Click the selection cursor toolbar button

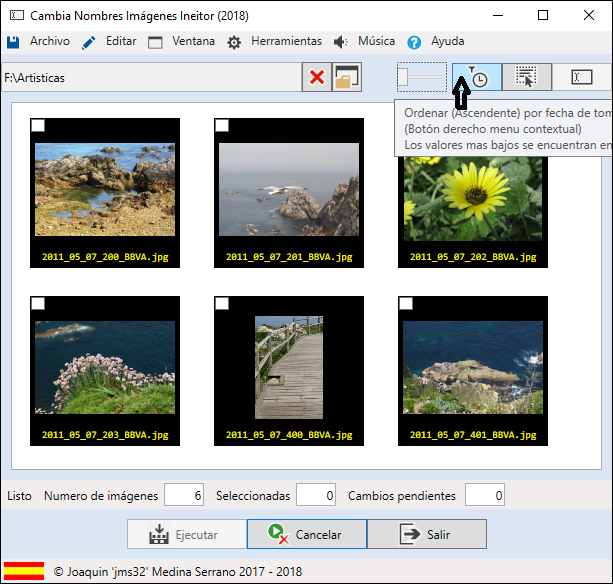tap(527, 77)
